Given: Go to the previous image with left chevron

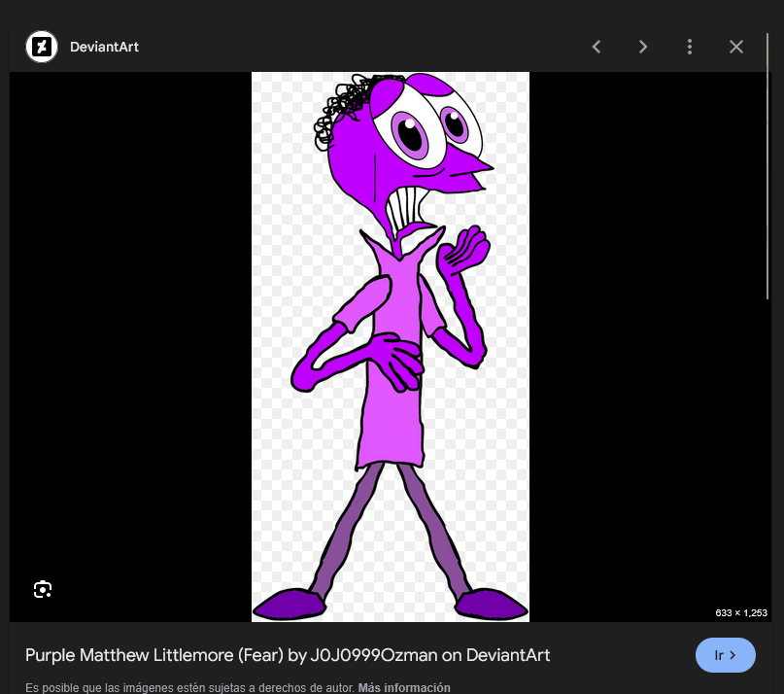Looking at the screenshot, I should point(597,46).
